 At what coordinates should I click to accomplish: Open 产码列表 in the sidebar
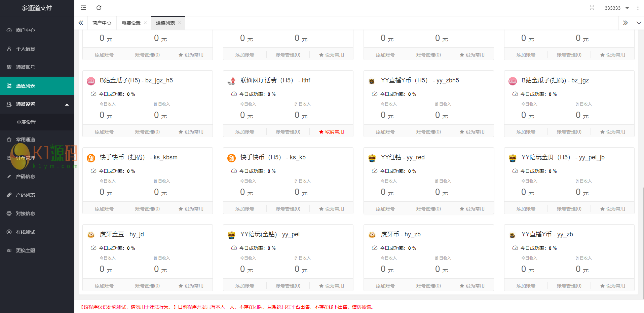click(37, 195)
